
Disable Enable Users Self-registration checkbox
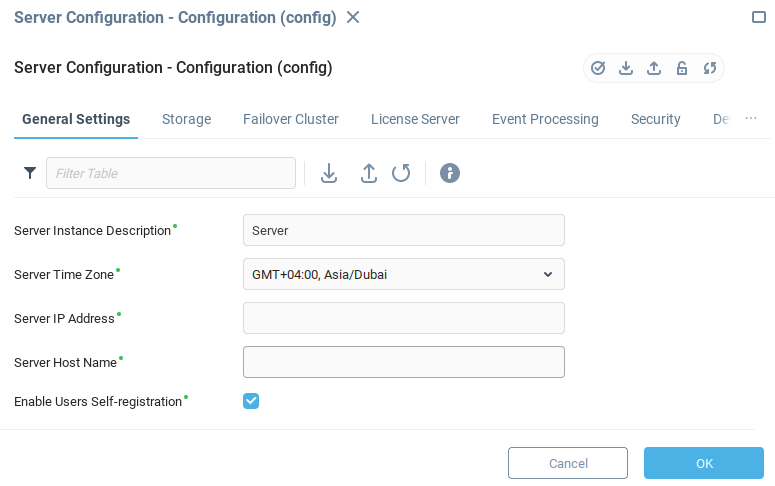[x=251, y=401]
